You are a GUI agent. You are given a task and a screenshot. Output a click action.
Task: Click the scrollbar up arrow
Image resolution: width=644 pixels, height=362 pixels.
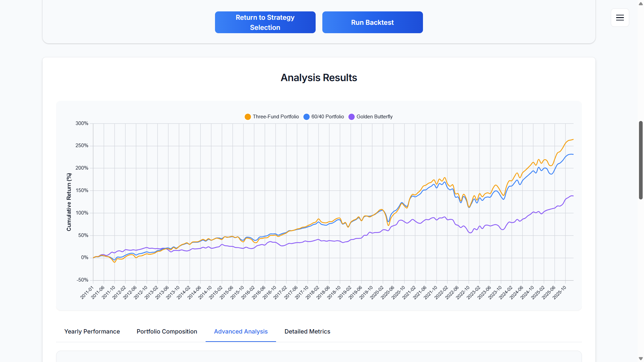(641, 4)
